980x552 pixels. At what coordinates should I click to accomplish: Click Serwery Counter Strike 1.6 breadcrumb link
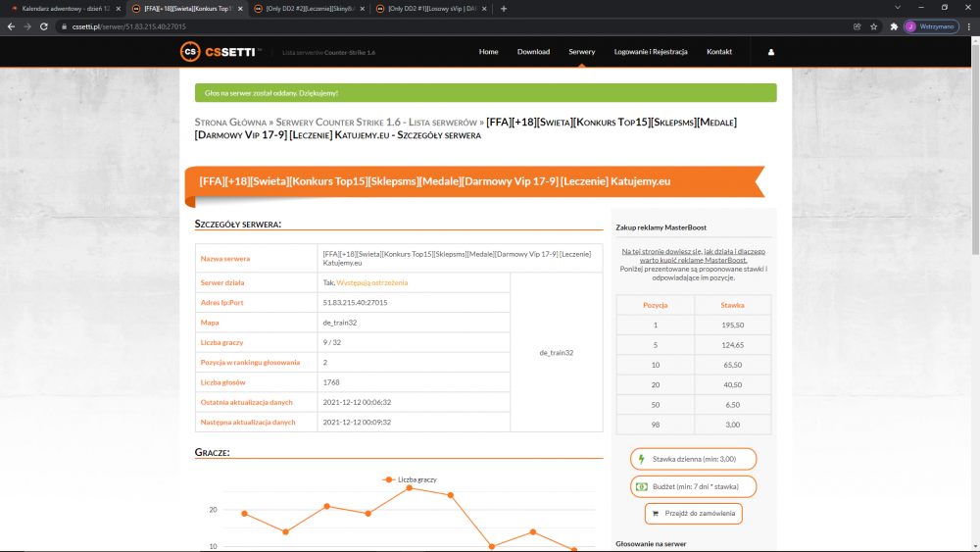376,123
